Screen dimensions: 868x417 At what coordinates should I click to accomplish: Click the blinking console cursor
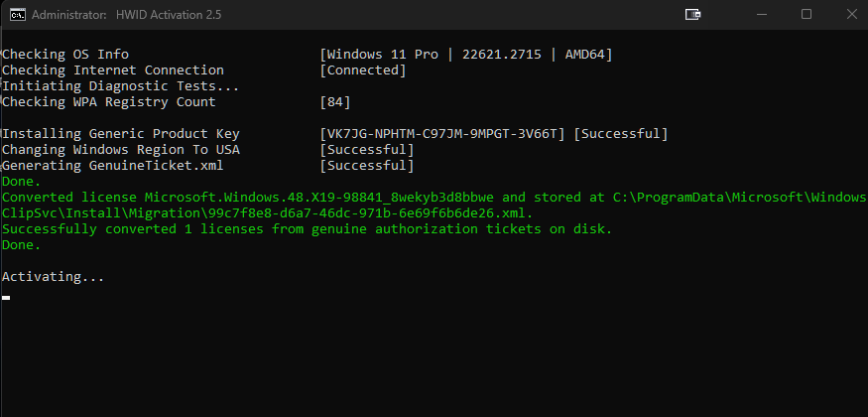click(x=6, y=298)
